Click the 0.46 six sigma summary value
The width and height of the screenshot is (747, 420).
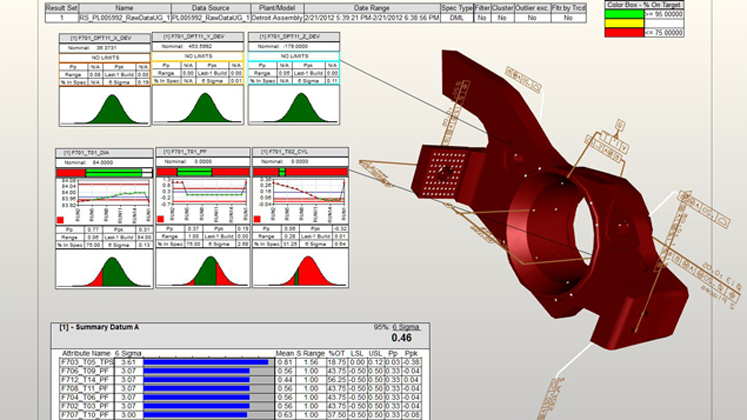[401, 338]
